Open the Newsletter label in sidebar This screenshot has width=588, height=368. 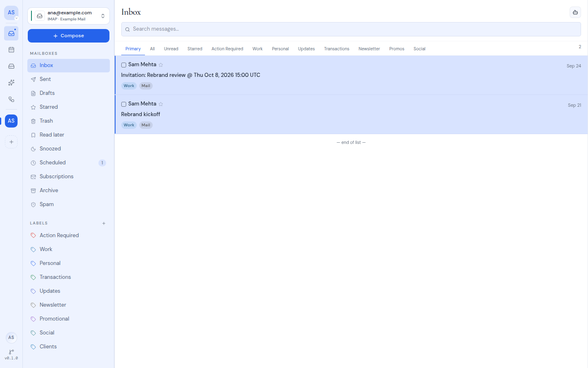click(x=69, y=305)
